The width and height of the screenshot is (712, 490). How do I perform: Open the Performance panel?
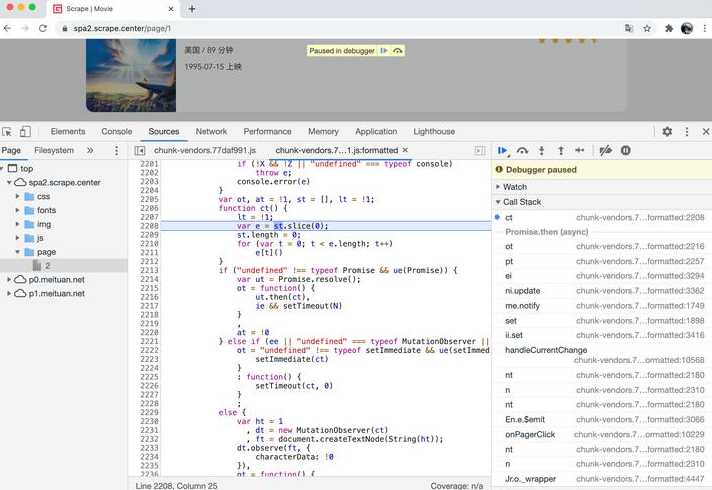coord(267,131)
